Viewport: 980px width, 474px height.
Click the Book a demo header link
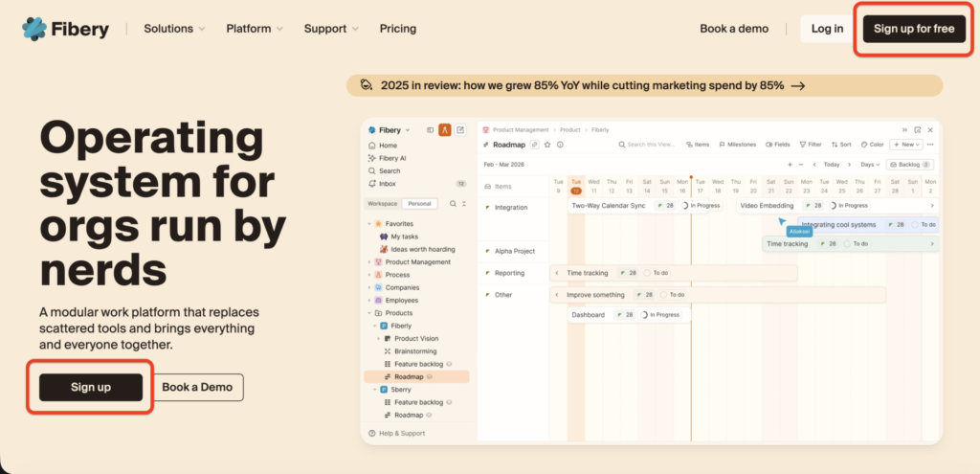[x=734, y=29]
